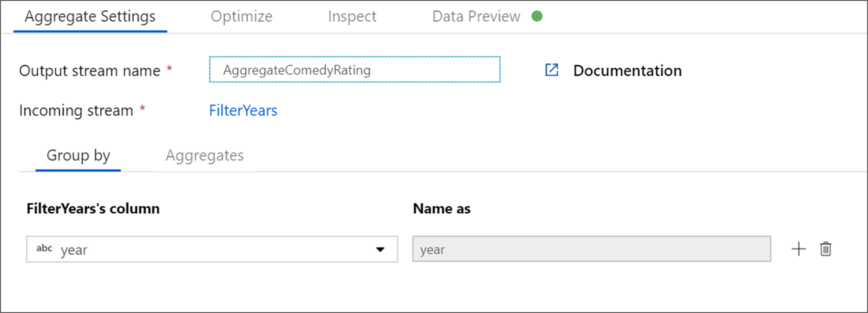868x313 pixels.
Task: Open the Documentation text link
Action: pyautogui.click(x=627, y=71)
